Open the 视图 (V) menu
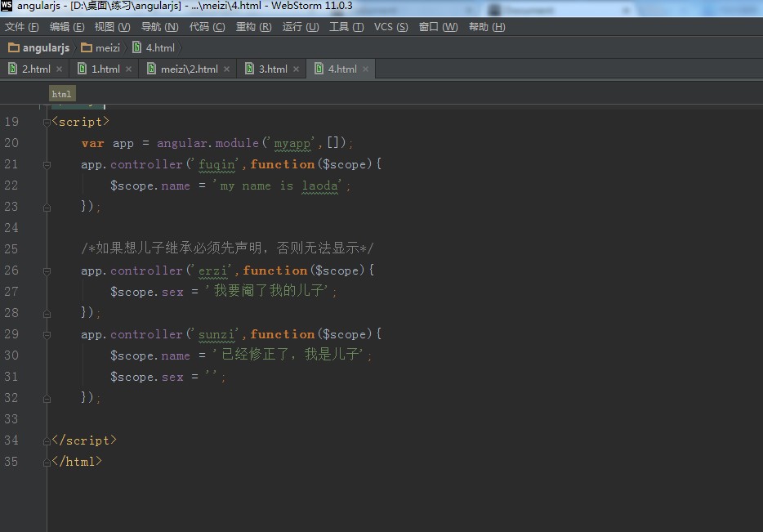Screen dimensions: 763x532 point(113,27)
